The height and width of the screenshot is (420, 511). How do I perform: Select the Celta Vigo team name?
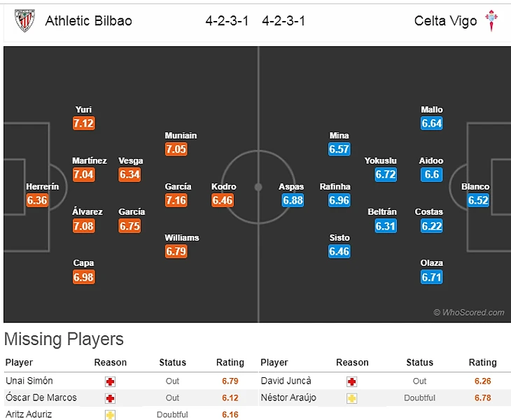(445, 21)
